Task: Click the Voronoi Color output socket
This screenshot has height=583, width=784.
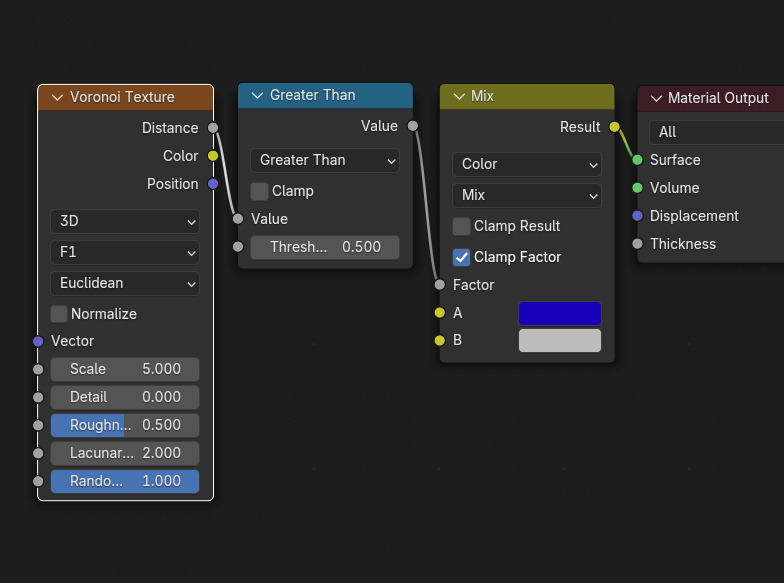Action: tap(213, 156)
